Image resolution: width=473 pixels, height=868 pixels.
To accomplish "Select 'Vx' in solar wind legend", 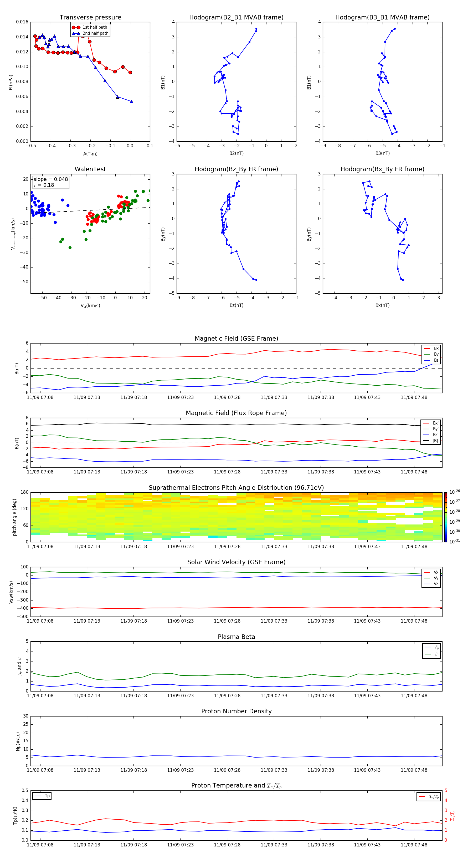I will click(431, 572).
